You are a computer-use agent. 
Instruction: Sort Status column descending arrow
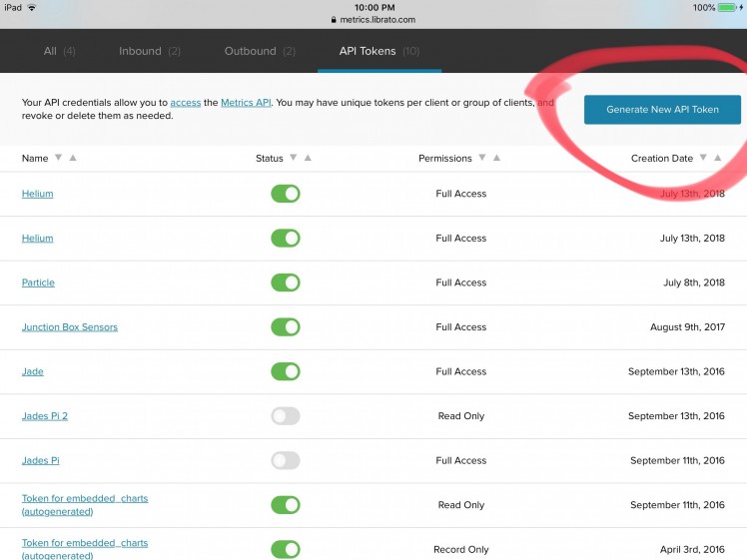294,157
